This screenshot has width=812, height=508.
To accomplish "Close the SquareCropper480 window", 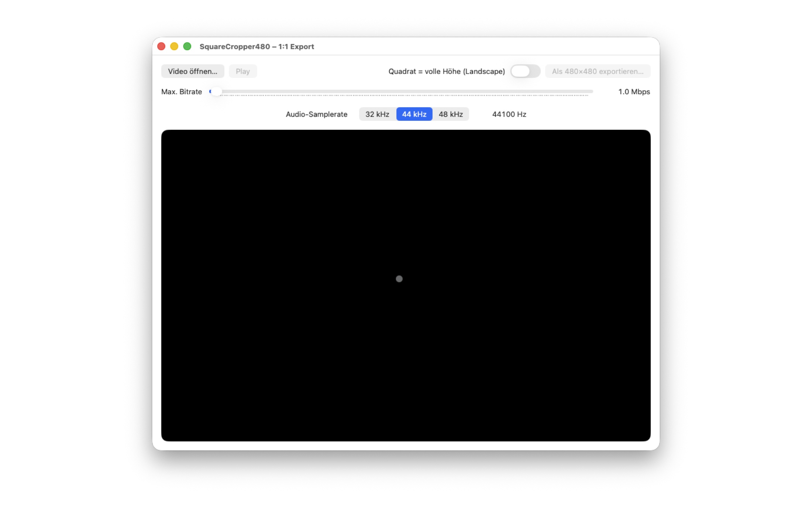I will pyautogui.click(x=161, y=47).
